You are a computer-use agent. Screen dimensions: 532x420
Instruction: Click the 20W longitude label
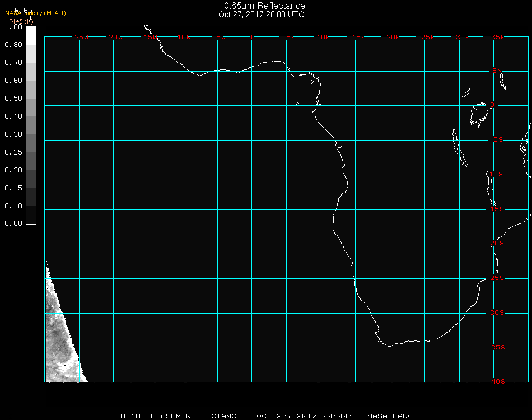point(116,37)
